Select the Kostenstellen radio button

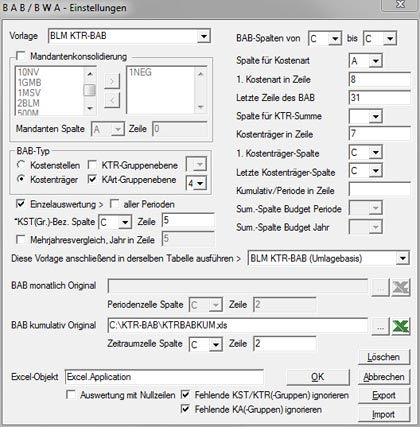(x=21, y=165)
